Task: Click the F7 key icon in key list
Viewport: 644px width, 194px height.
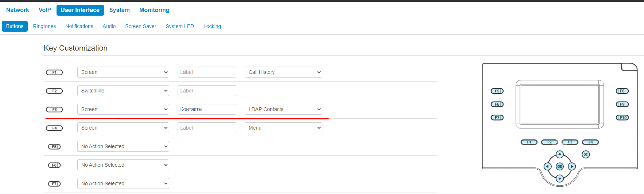Action: tap(54, 184)
